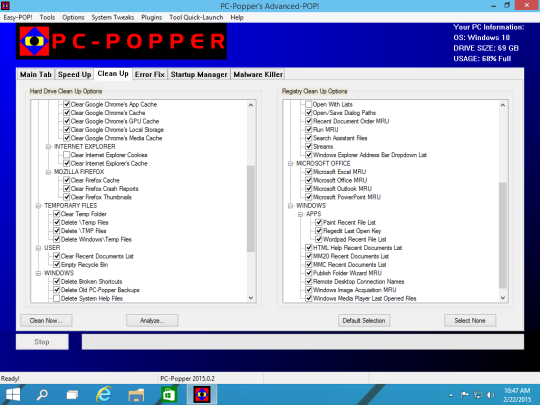The width and height of the screenshot is (540, 405).
Task: Open the Options menu
Action: tap(73, 17)
